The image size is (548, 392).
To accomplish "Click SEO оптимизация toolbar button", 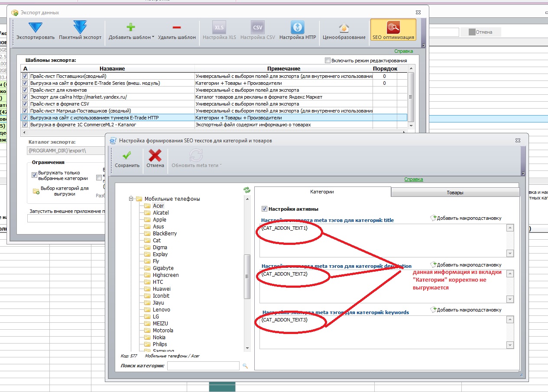I will coord(393,30).
